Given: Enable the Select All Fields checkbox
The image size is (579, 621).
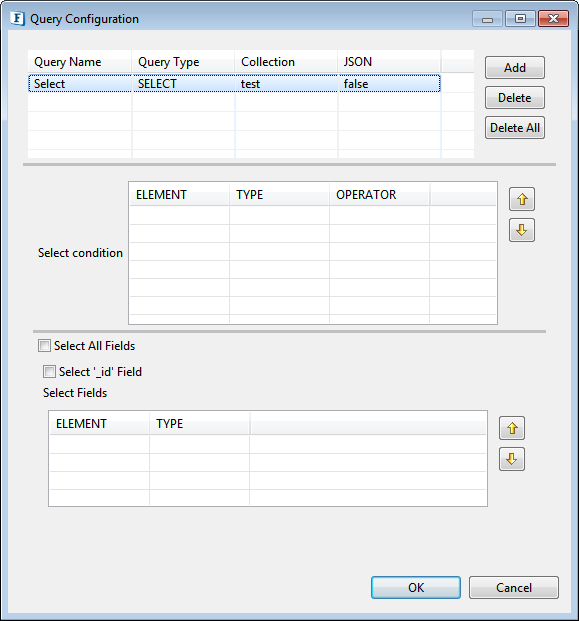Looking at the screenshot, I should pyautogui.click(x=44, y=346).
